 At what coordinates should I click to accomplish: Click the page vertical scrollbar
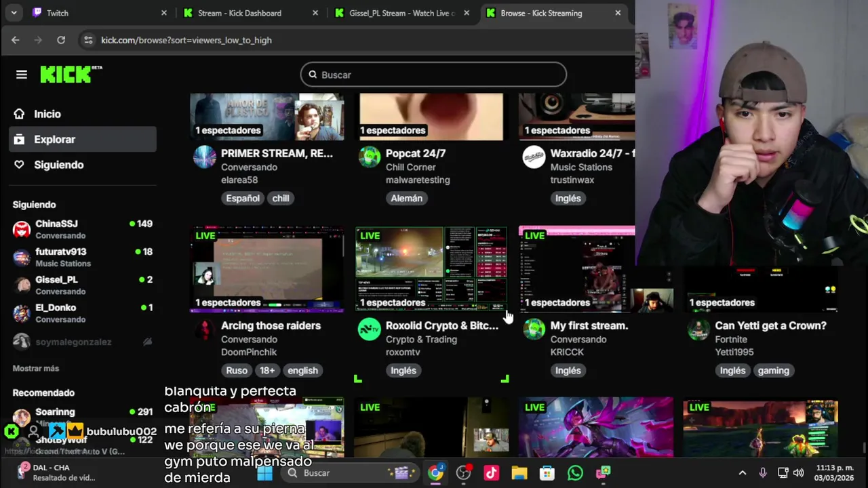(863, 447)
